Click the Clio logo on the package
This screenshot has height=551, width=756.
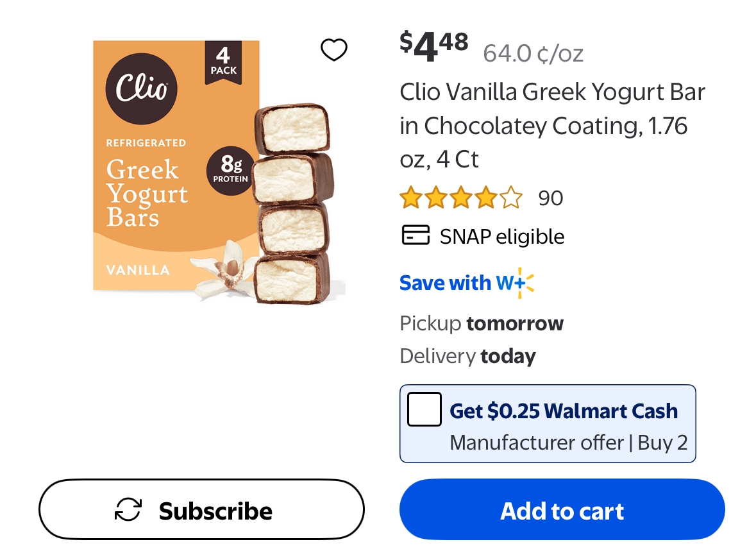coord(141,89)
